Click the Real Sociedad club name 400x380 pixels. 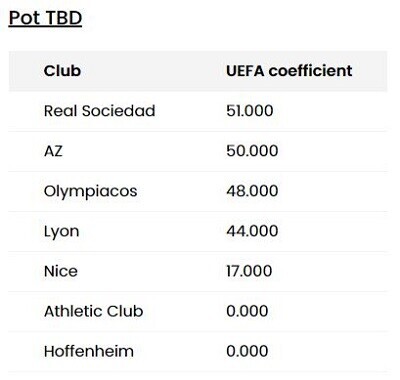[x=99, y=111]
